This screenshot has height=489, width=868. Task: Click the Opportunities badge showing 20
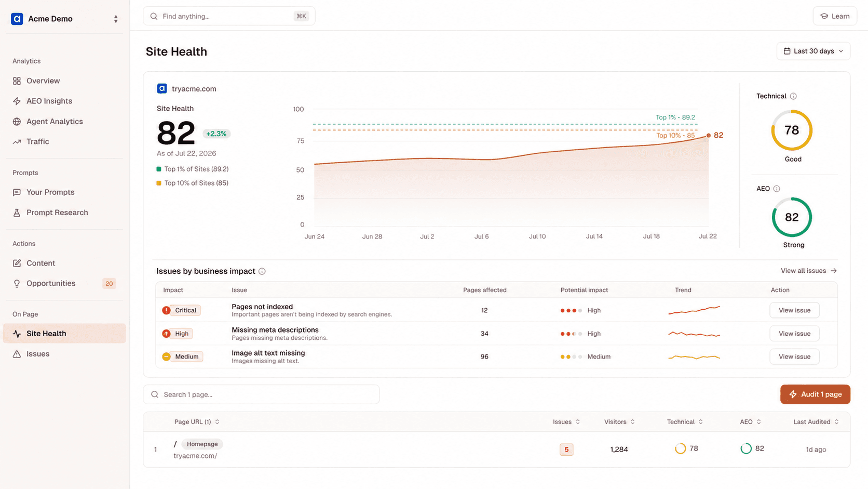pyautogui.click(x=109, y=283)
